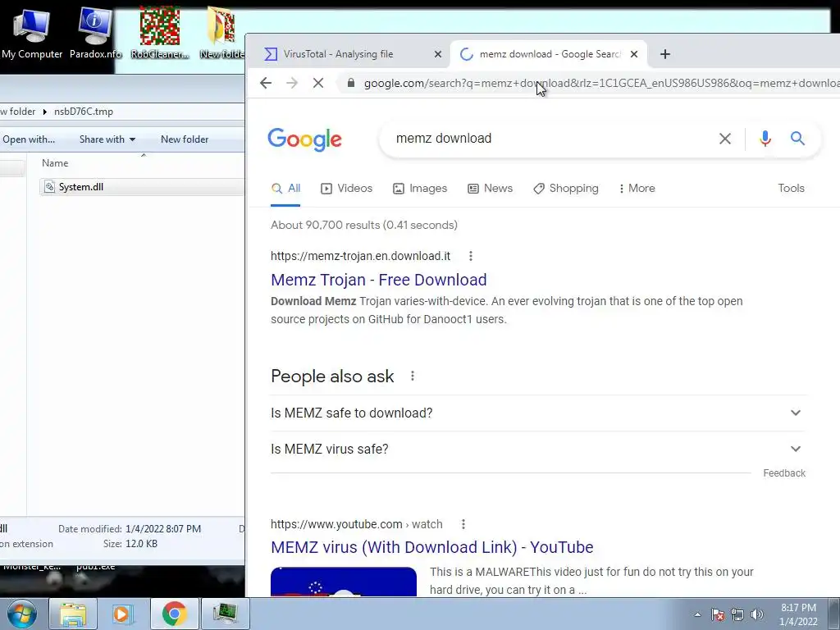Switch to Images results
This screenshot has width=840, height=630.
420,189
